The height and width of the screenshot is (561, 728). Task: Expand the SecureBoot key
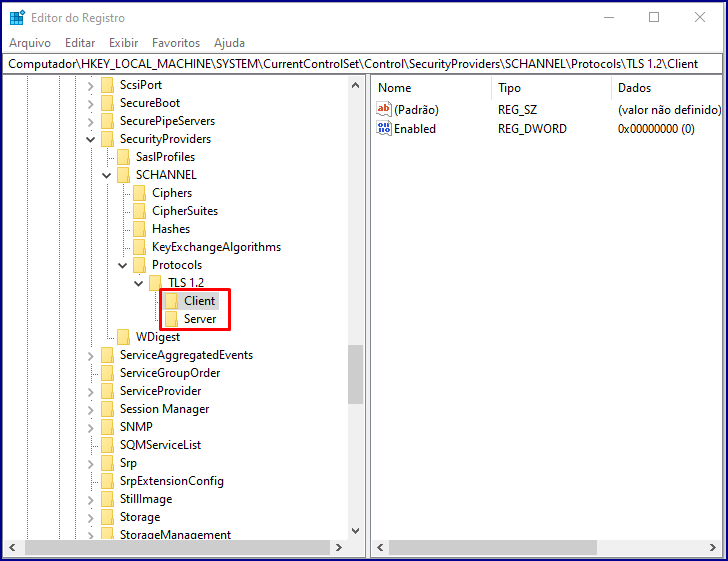91,104
